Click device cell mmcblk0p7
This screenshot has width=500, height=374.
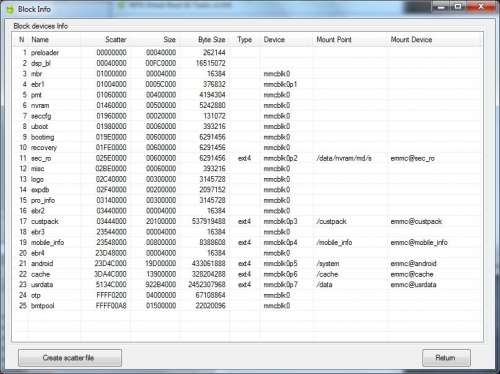coord(280,285)
